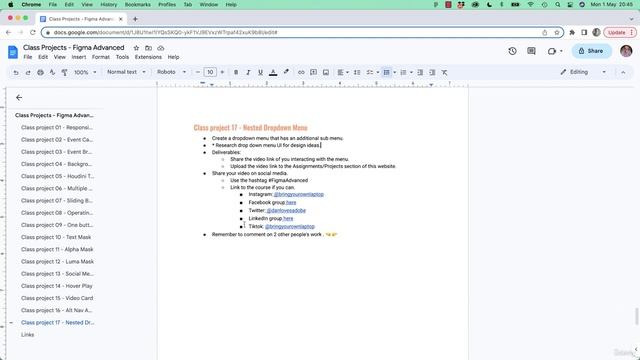Toggle italic formatting

[x=248, y=72]
